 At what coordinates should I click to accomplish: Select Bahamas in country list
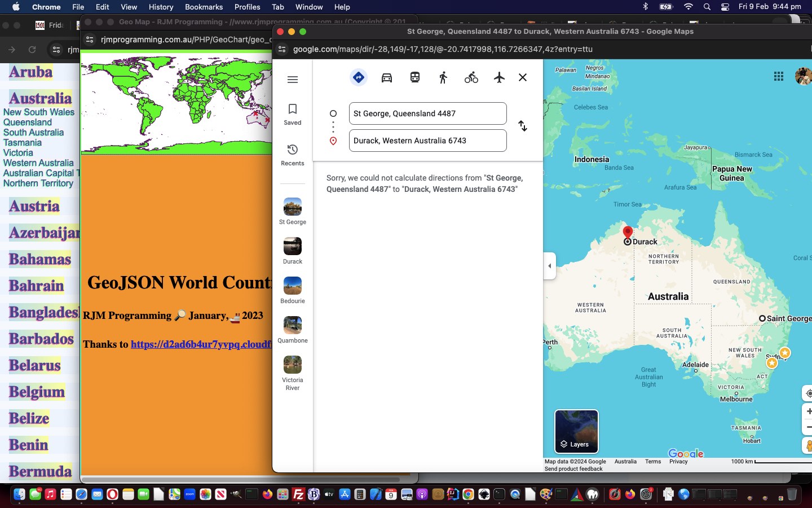pyautogui.click(x=40, y=259)
